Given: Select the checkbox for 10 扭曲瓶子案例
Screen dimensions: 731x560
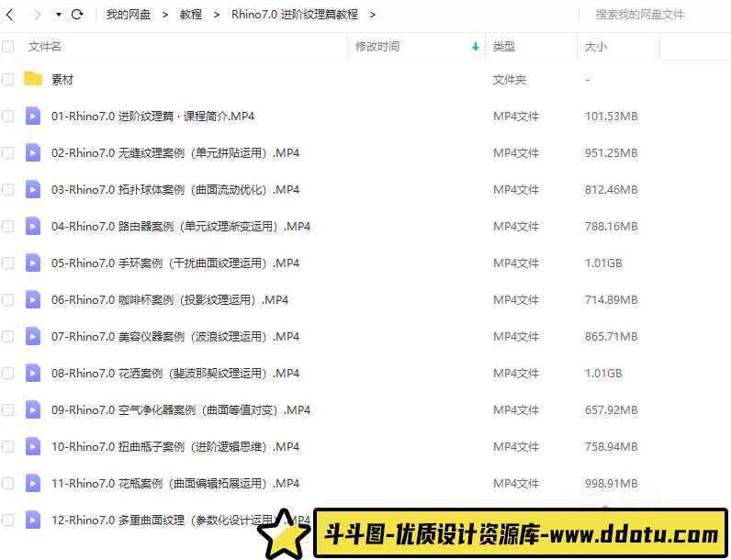Looking at the screenshot, I should (x=8, y=447).
